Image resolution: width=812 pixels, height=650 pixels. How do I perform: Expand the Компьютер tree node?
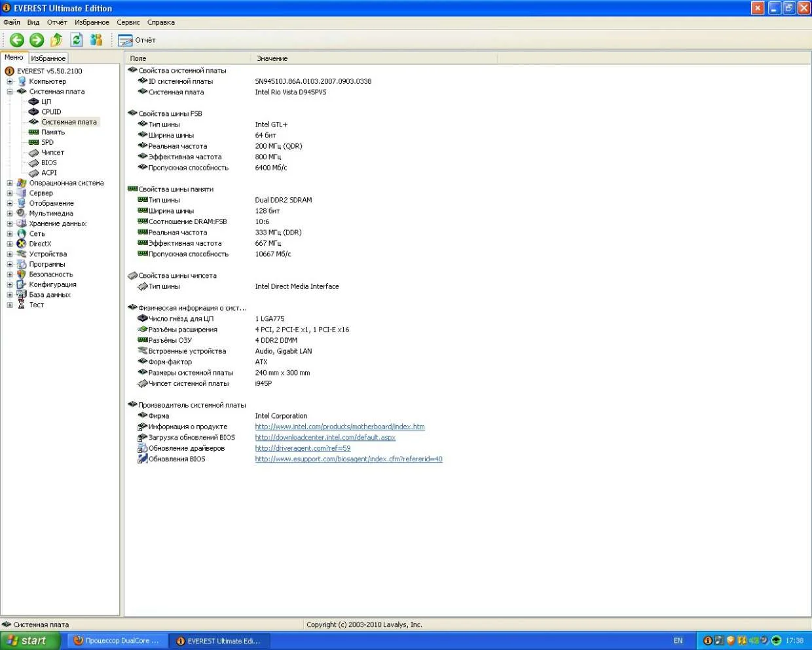click(x=10, y=81)
